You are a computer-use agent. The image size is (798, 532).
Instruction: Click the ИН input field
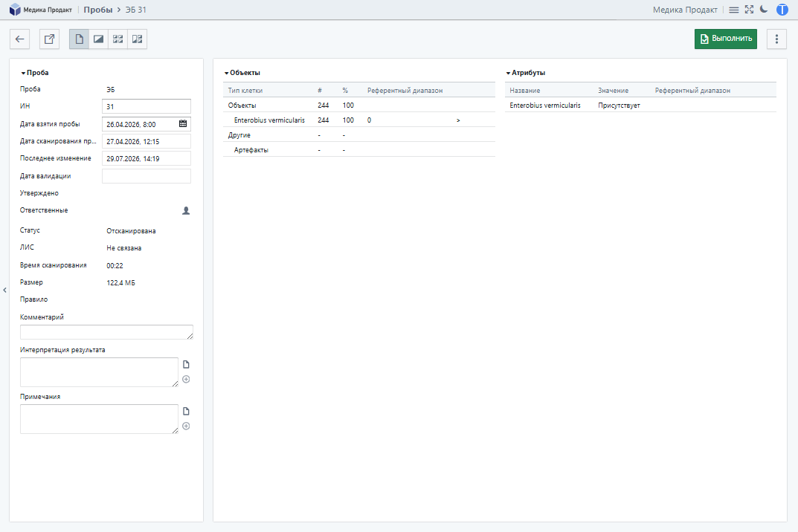(147, 106)
